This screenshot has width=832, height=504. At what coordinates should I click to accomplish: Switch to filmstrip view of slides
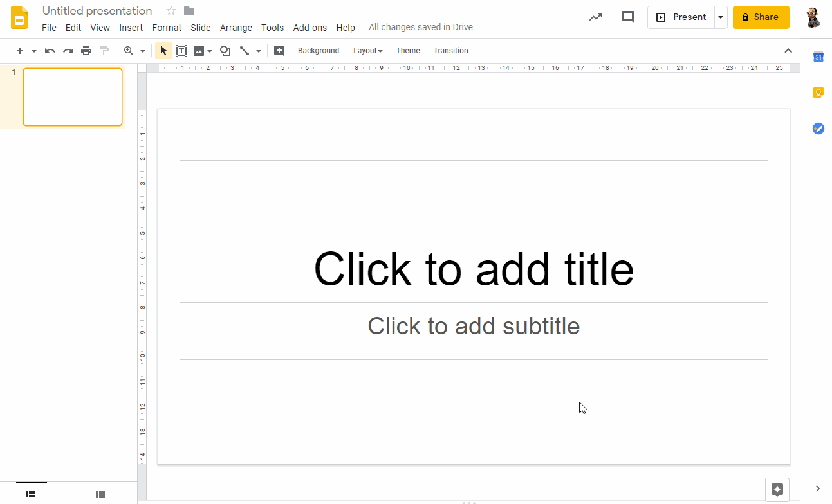30,494
